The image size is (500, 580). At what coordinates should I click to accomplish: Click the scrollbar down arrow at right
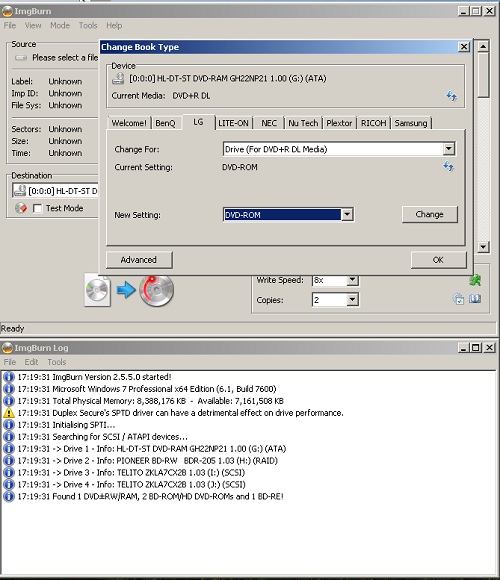coord(483,247)
